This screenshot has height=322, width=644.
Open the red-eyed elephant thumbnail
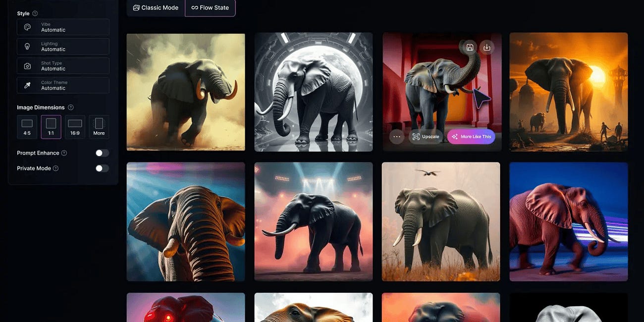[x=186, y=307]
